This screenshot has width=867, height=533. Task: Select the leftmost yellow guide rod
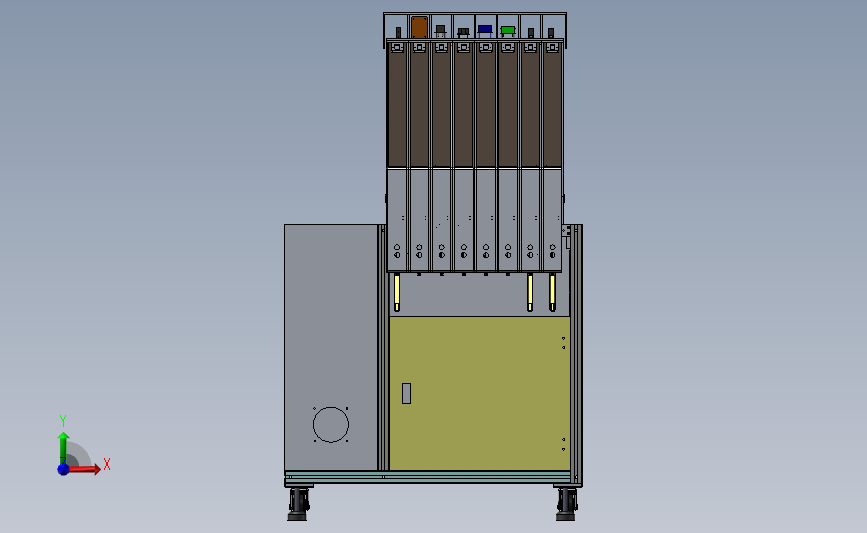[397, 292]
